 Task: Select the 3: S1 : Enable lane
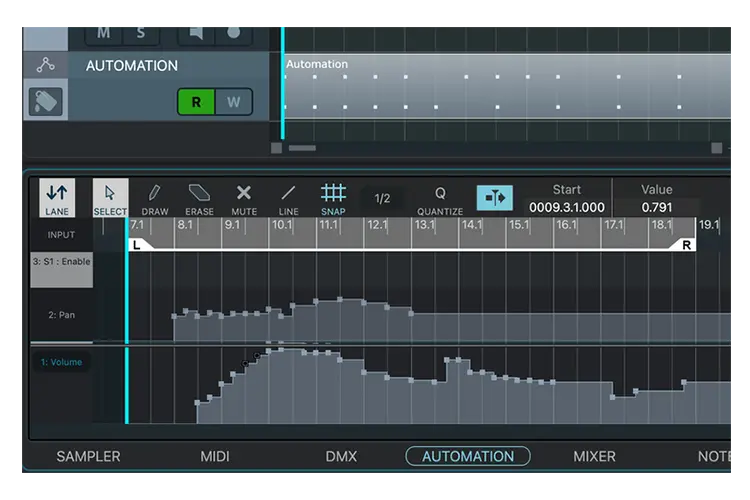[x=62, y=269]
